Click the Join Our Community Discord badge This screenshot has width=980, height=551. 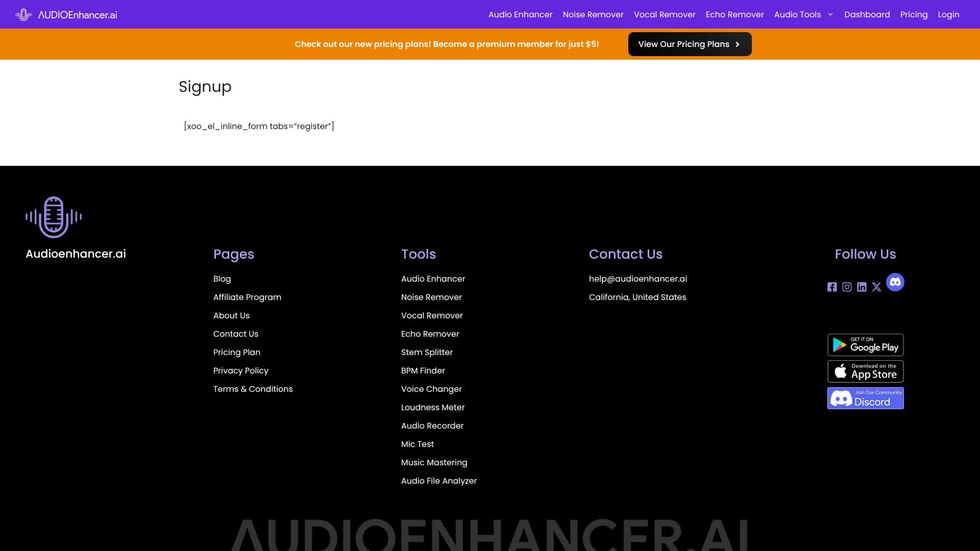point(865,398)
